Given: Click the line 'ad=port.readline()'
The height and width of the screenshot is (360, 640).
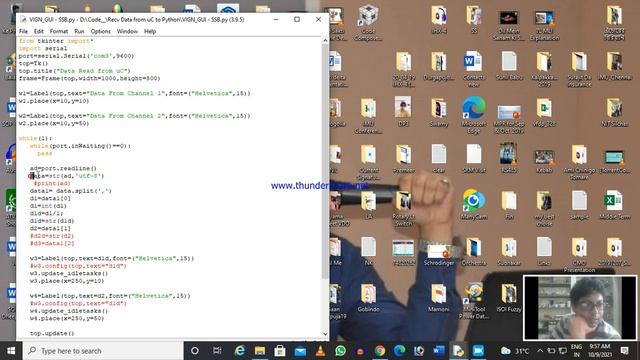Looking at the screenshot, I should click(63, 168).
